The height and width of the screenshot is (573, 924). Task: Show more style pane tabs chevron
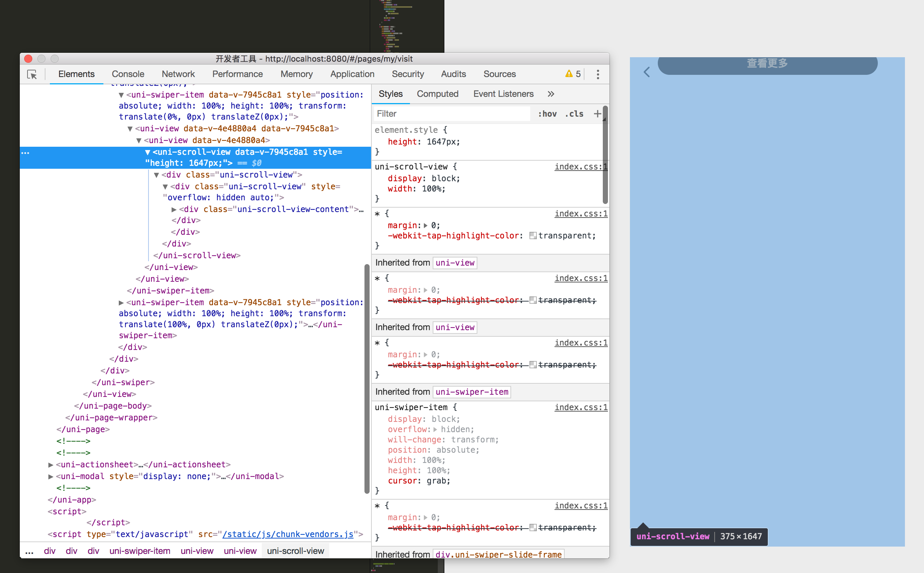(x=551, y=94)
